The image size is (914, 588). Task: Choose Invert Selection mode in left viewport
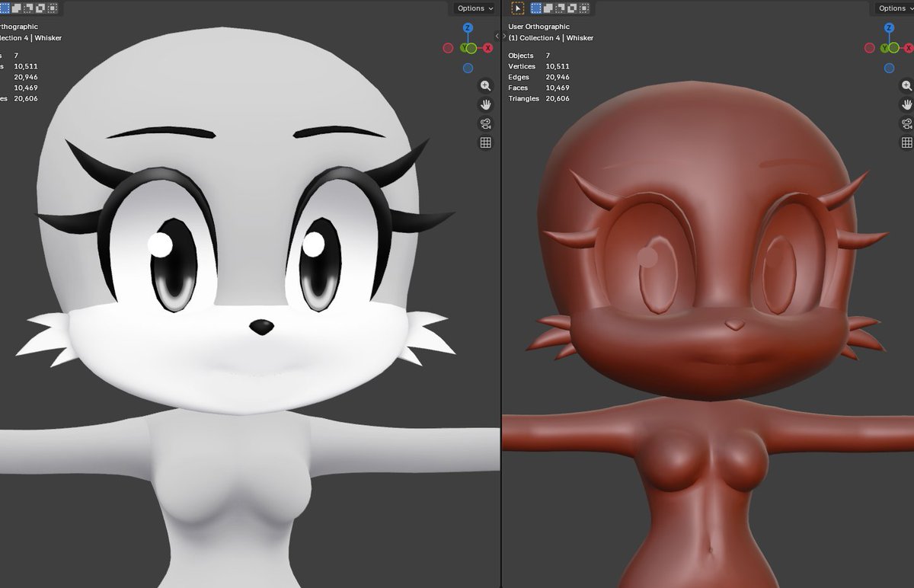coord(40,8)
